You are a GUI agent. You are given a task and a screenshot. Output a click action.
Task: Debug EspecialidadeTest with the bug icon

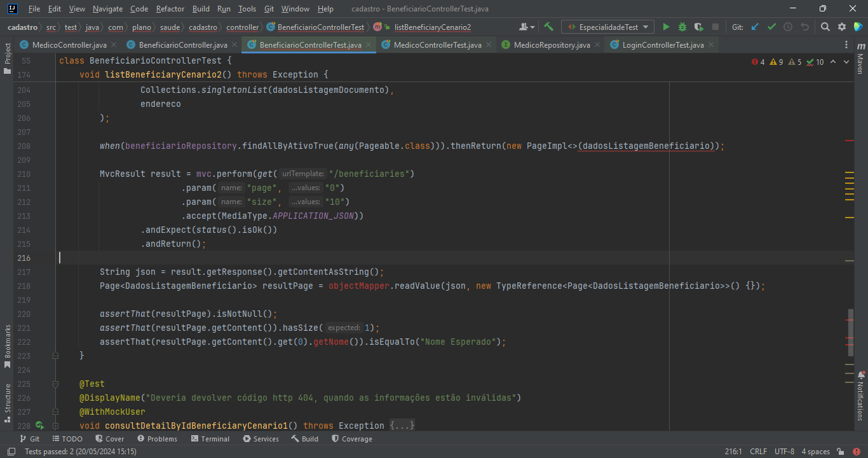tap(682, 27)
